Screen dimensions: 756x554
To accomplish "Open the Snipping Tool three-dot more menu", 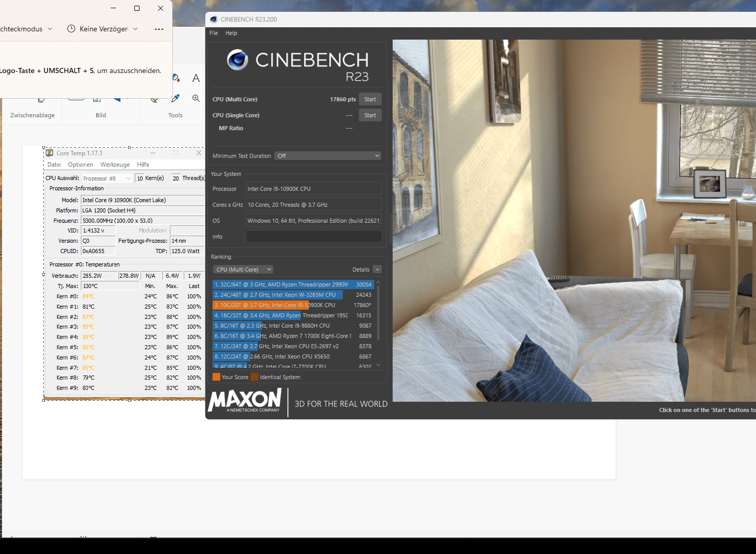I will click(x=159, y=29).
